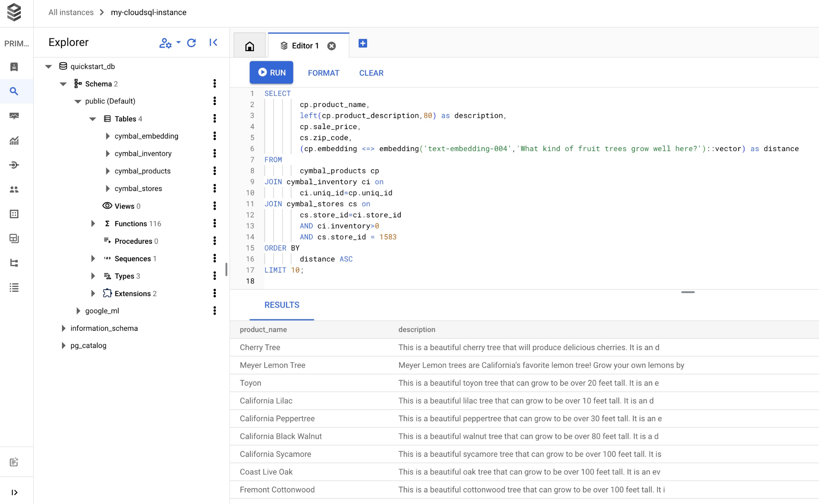Image resolution: width=819 pixels, height=504 pixels.
Task: Close the Editor 1 tab
Action: tap(332, 46)
